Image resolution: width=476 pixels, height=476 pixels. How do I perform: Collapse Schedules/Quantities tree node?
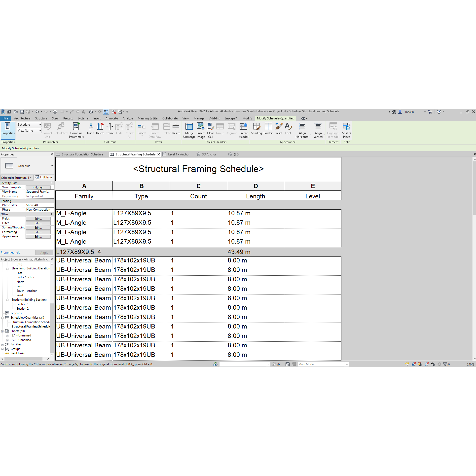2,318
